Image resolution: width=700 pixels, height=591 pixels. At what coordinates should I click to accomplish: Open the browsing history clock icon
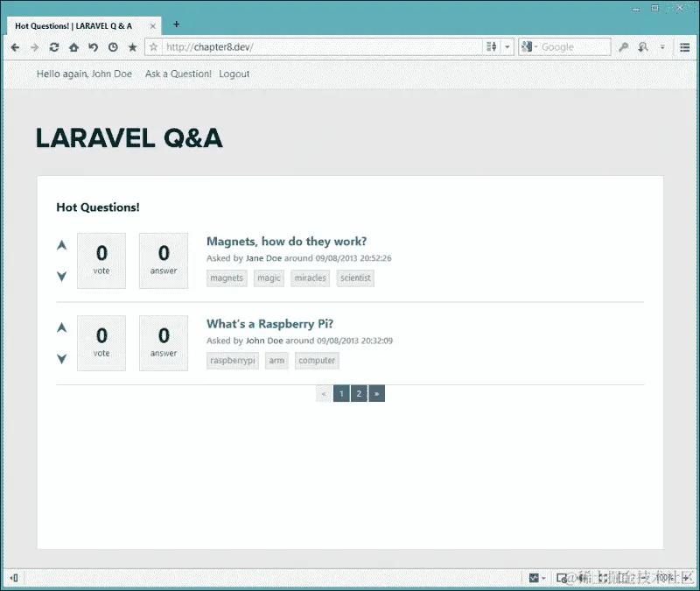coord(113,47)
